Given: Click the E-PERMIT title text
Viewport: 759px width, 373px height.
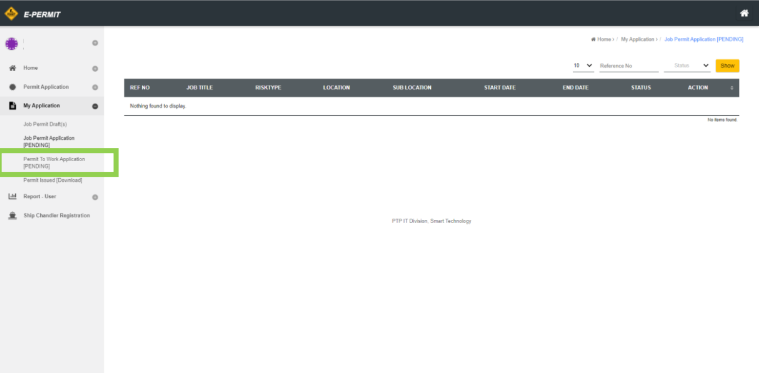Looking at the screenshot, I should point(42,15).
